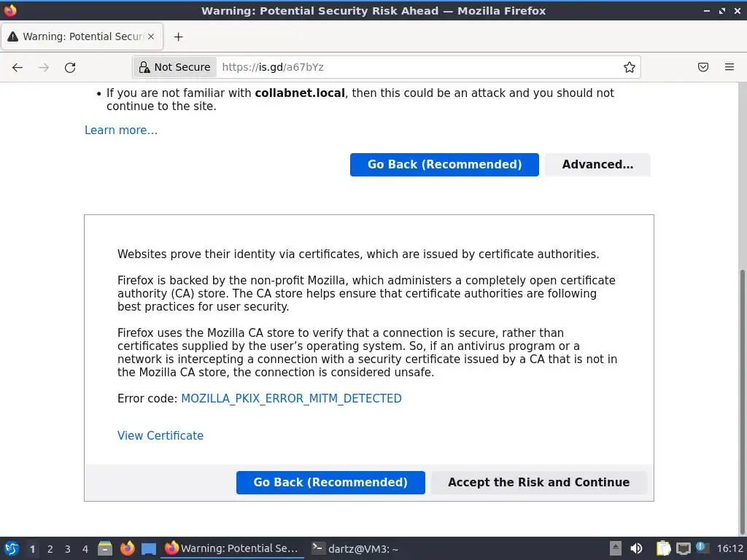Switch to workspace 1
The height and width of the screenshot is (560, 747).
32,549
